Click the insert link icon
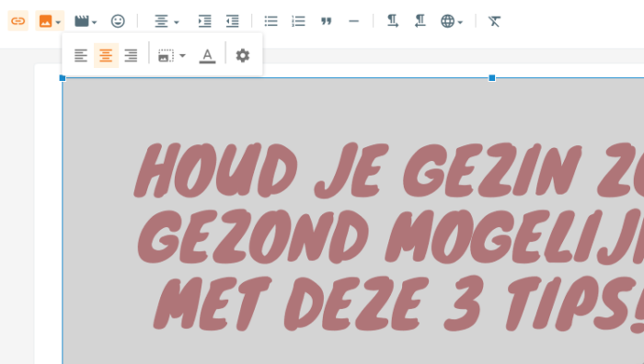644x364 pixels. (x=18, y=21)
